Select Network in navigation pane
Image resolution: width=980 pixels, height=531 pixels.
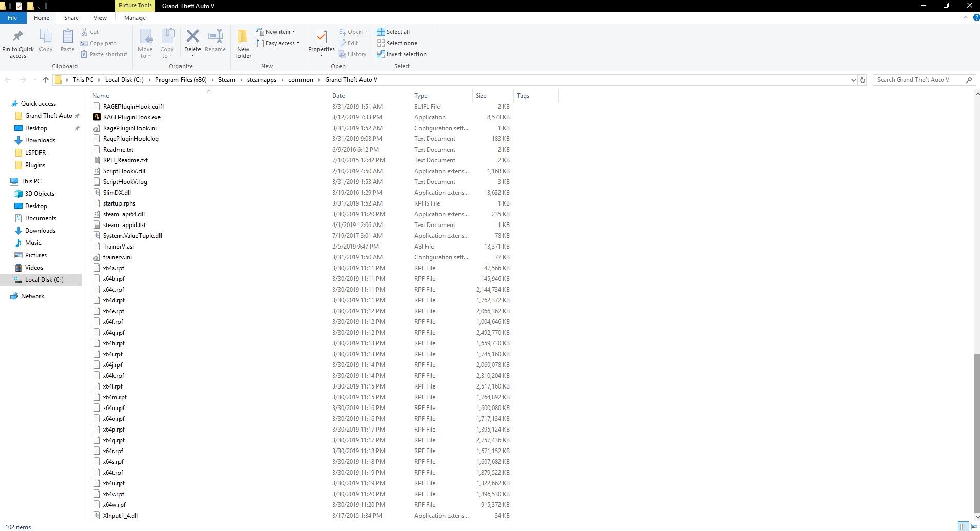point(32,296)
